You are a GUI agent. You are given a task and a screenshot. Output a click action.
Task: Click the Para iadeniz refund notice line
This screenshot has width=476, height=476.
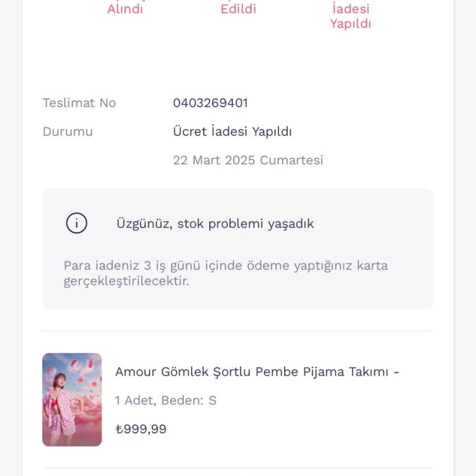coord(226,266)
